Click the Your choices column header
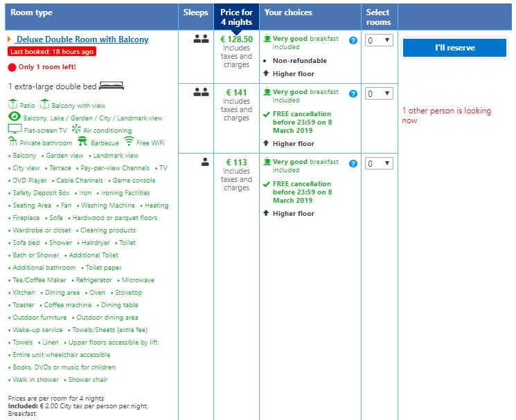This screenshot has height=420, width=516. (x=288, y=12)
